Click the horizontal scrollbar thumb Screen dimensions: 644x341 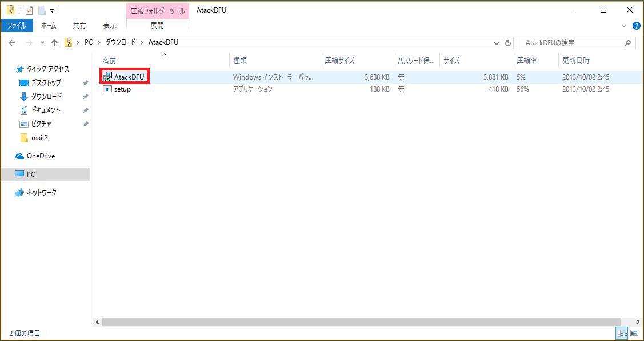point(361,321)
